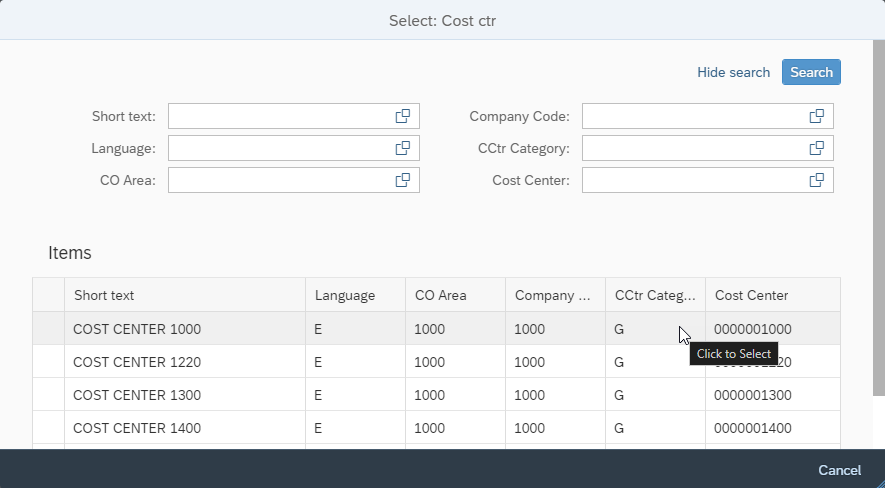Cancel the cost center selection dialog
The height and width of the screenshot is (488, 885).
839,470
